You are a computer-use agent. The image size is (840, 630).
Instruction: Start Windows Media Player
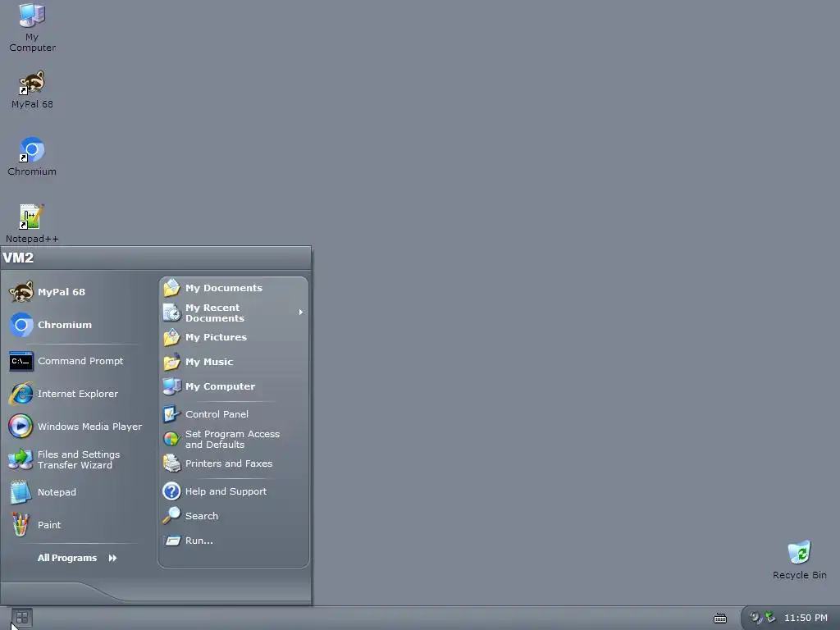(x=75, y=427)
